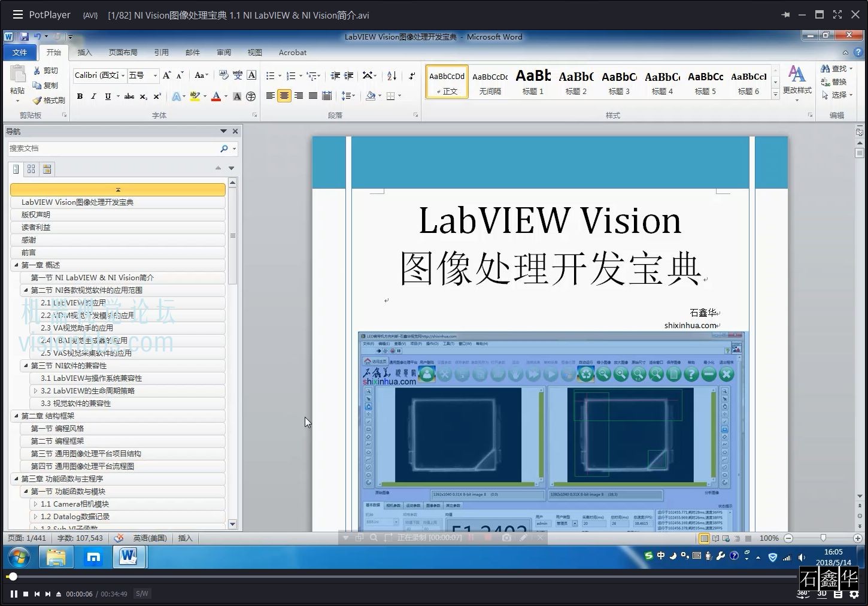Browse headings tab in navigation pane

tap(16, 169)
